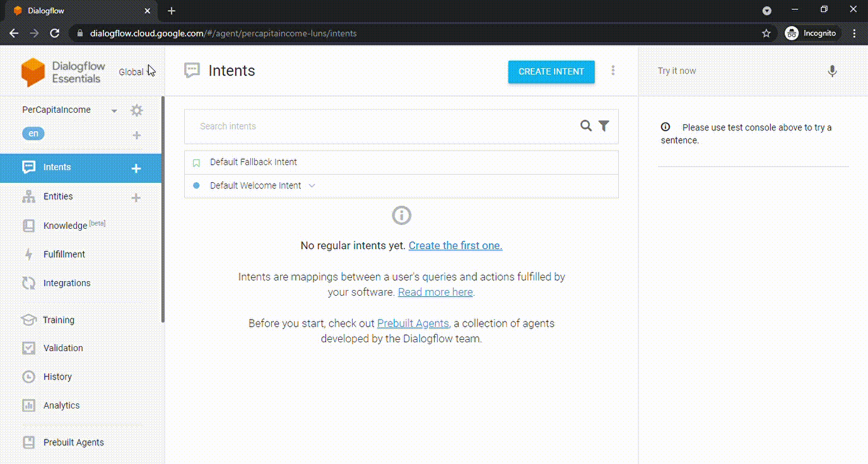Viewport: 868px width, 464px height.
Task: Click the search magnifier icon
Action: click(586, 126)
